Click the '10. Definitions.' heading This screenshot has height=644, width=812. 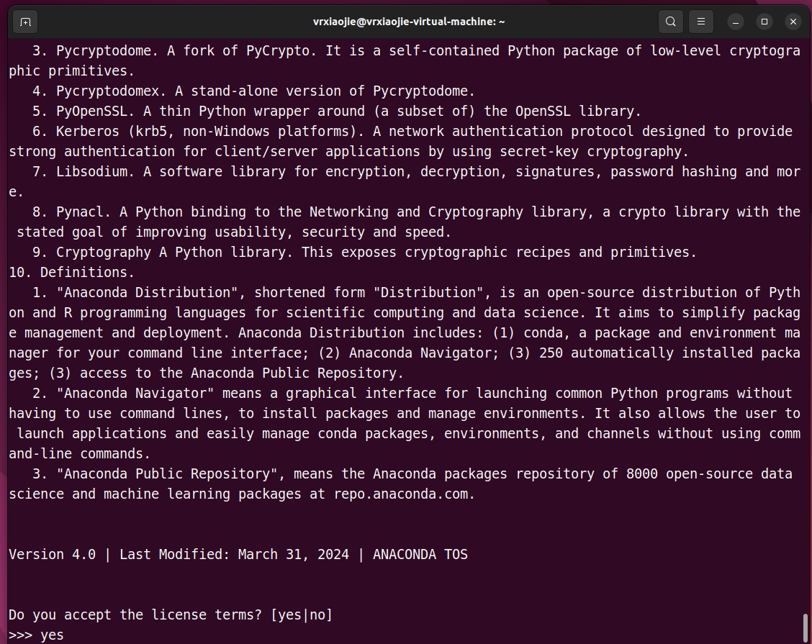[x=71, y=272]
